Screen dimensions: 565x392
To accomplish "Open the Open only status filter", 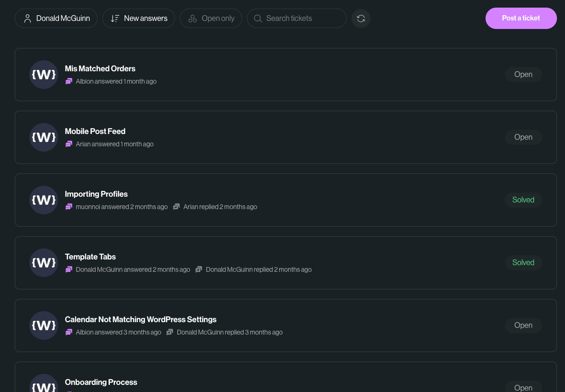I will 211,18.
